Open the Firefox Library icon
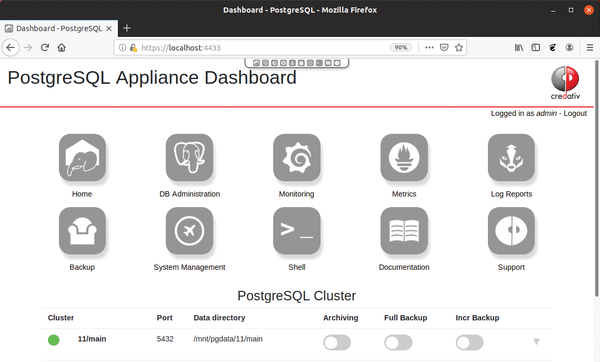Screen dimensions: 600x362 519,47
